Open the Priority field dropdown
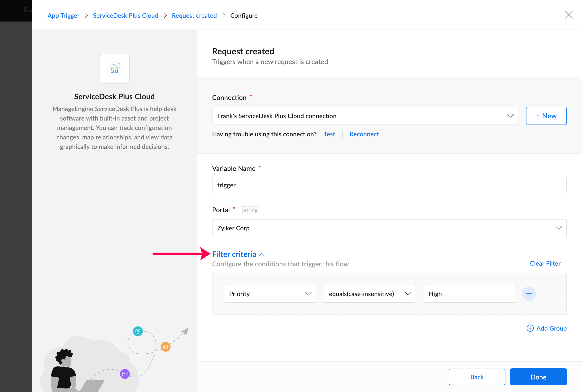Viewport: 582px width, 392px height. point(270,294)
